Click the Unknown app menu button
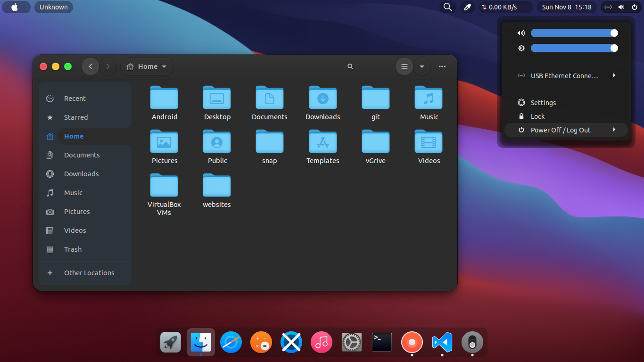 pyautogui.click(x=54, y=7)
